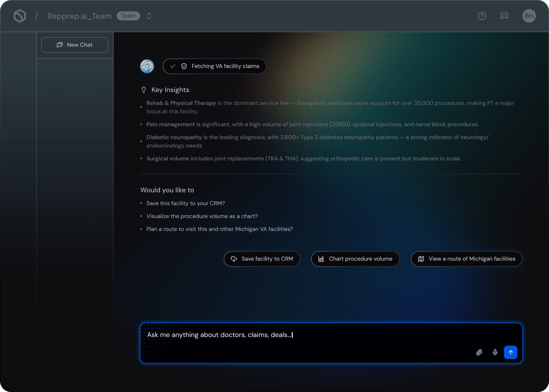Click the Key Insights lightbulb icon
This screenshot has height=392, width=549.
pyautogui.click(x=144, y=90)
